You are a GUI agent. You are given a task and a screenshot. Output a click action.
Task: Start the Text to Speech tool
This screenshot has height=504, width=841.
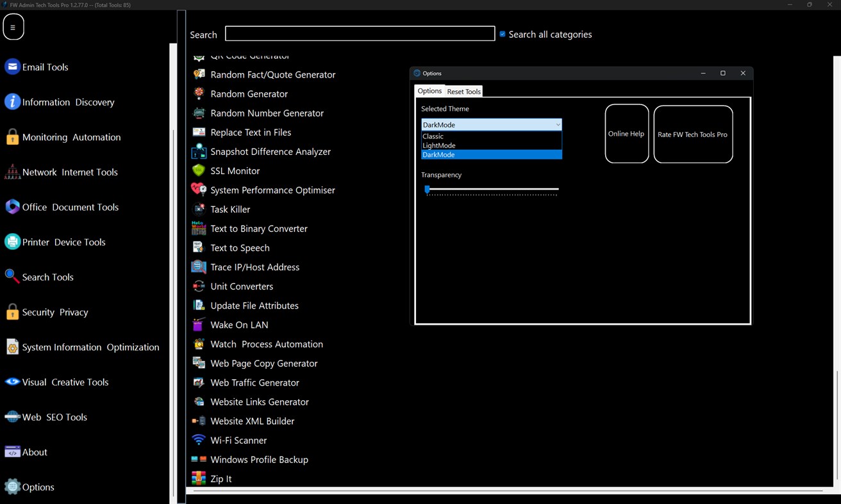[240, 247]
